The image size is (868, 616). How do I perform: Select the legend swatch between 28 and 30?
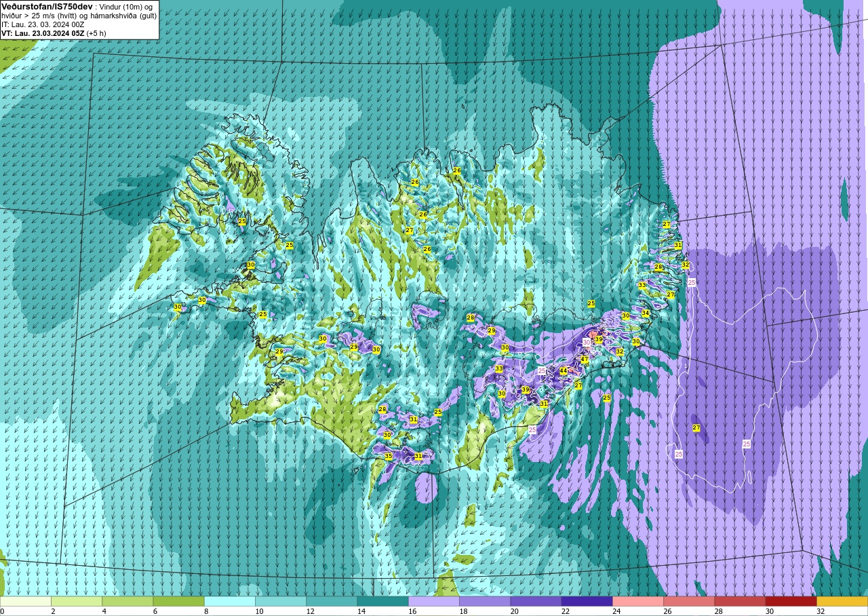(x=740, y=601)
